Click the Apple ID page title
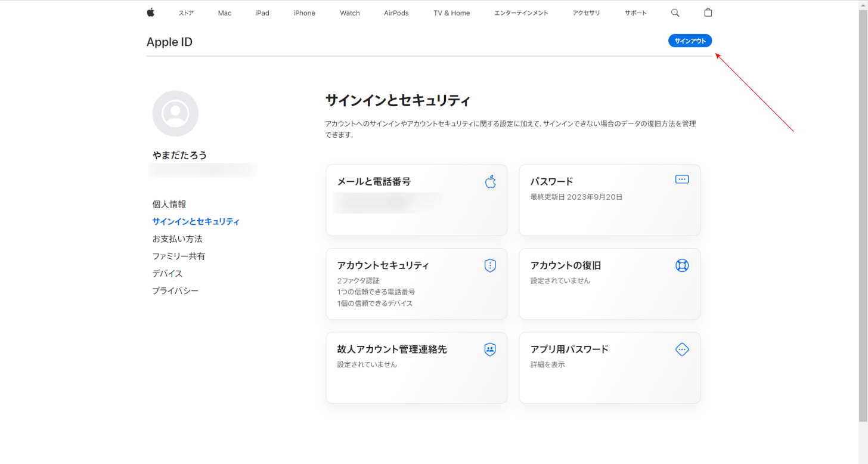 [169, 42]
